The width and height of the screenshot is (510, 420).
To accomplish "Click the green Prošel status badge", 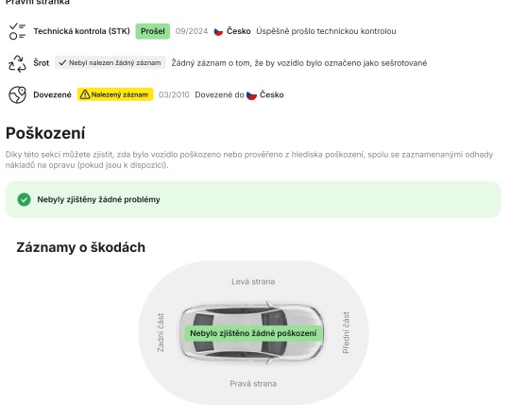I will [x=153, y=31].
